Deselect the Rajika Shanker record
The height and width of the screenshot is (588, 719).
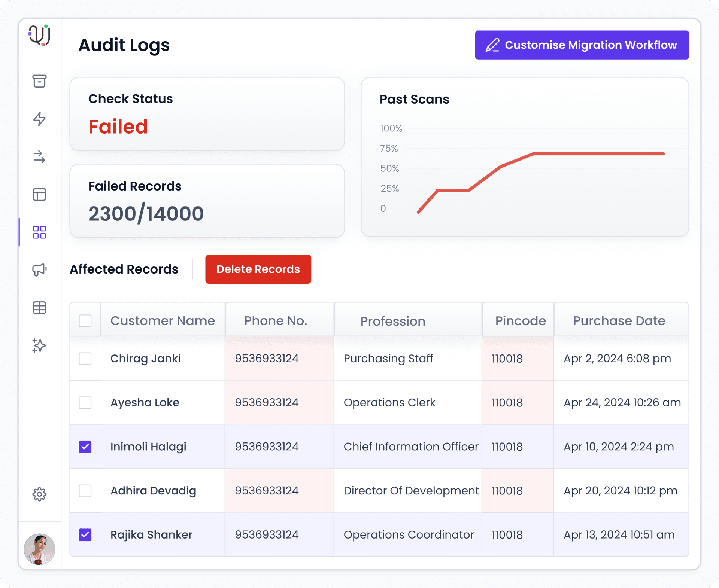pyautogui.click(x=85, y=534)
